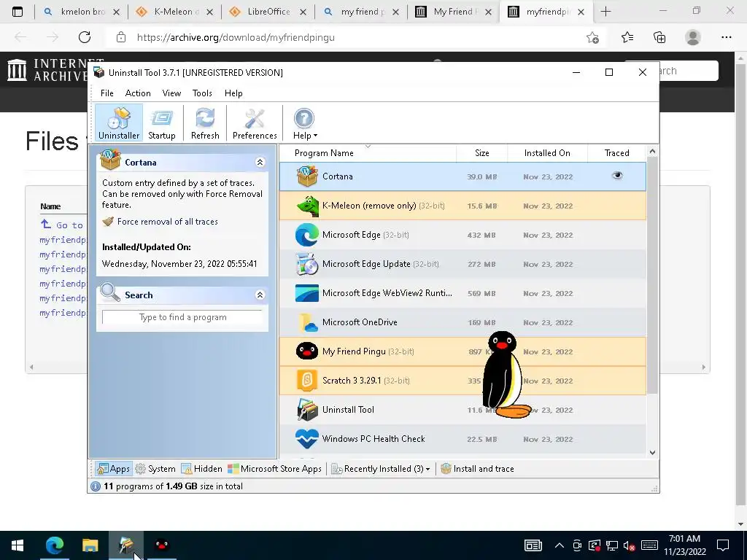Image resolution: width=747 pixels, height=560 pixels.
Task: Select the K-Meleon lizard icon
Action: pos(307,206)
